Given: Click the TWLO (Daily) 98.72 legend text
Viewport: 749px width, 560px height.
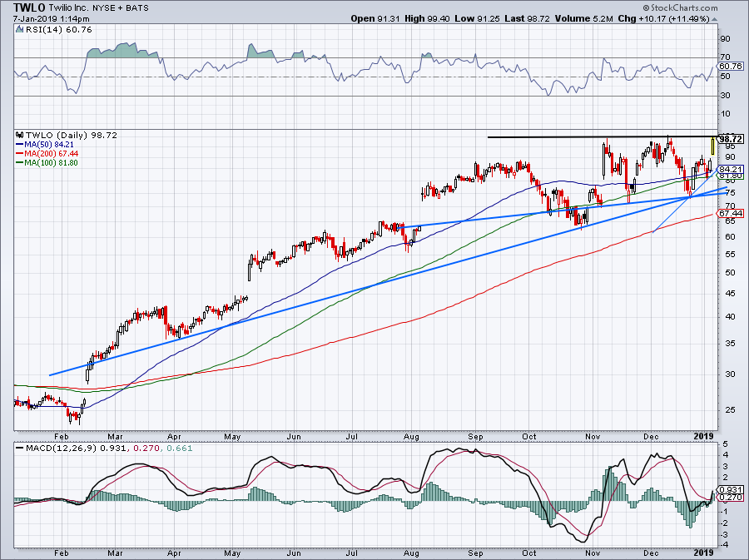Looking at the screenshot, I should click(72, 136).
